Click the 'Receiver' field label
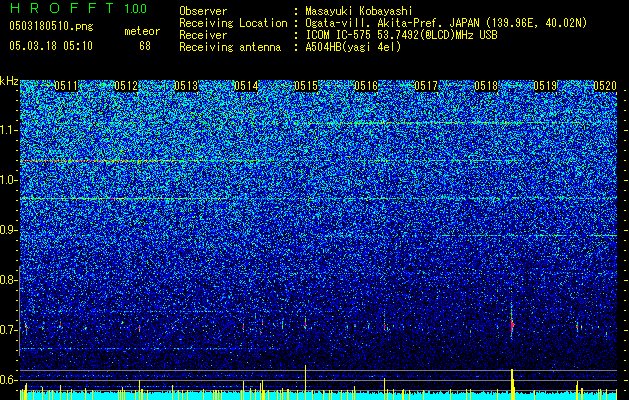Viewport: 629px width, 400px height. (x=203, y=35)
